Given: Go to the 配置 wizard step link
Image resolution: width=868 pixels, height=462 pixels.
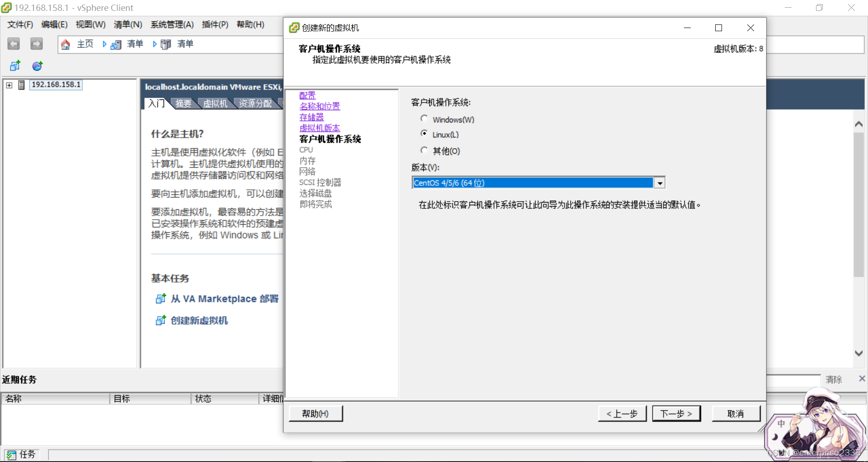Looking at the screenshot, I should coord(307,95).
